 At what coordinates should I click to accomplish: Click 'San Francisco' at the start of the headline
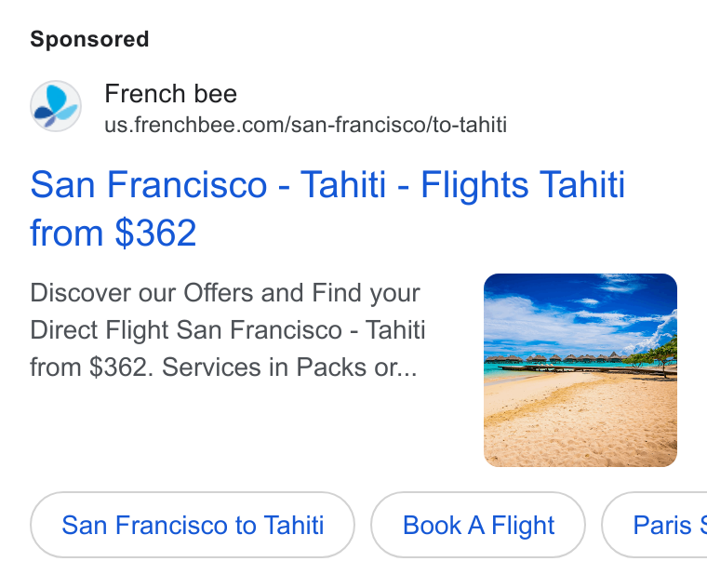pyautogui.click(x=149, y=184)
